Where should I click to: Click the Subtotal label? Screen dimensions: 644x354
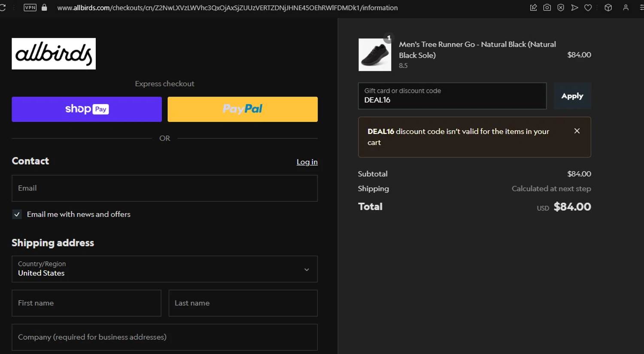pyautogui.click(x=373, y=174)
